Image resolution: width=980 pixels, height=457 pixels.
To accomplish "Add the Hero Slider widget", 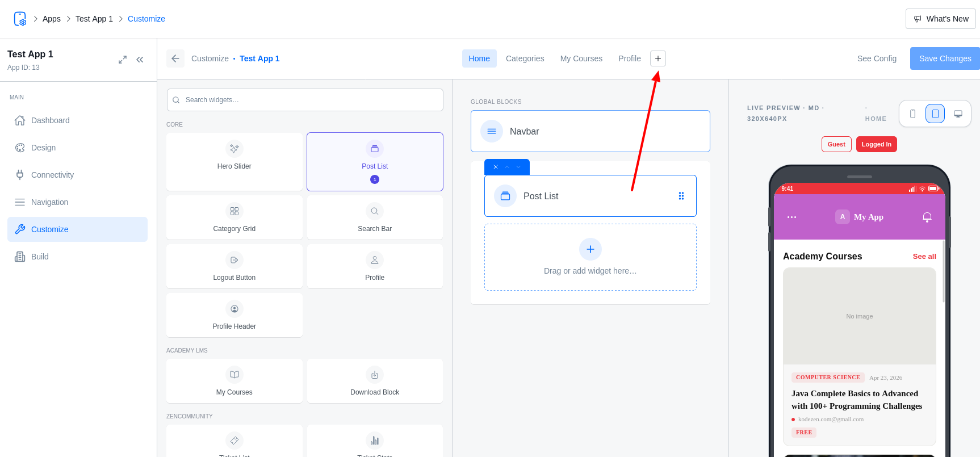I will (234, 162).
